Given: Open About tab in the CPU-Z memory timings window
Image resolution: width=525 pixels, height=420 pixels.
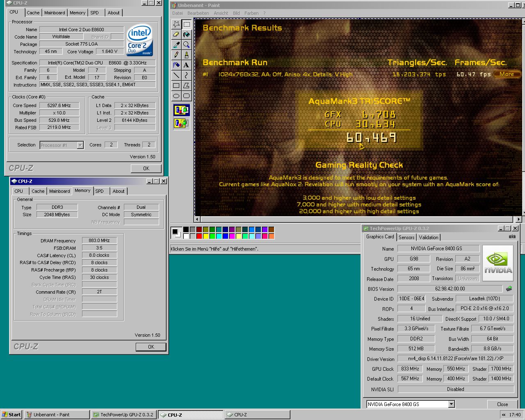Looking at the screenshot, I should coord(119,191).
